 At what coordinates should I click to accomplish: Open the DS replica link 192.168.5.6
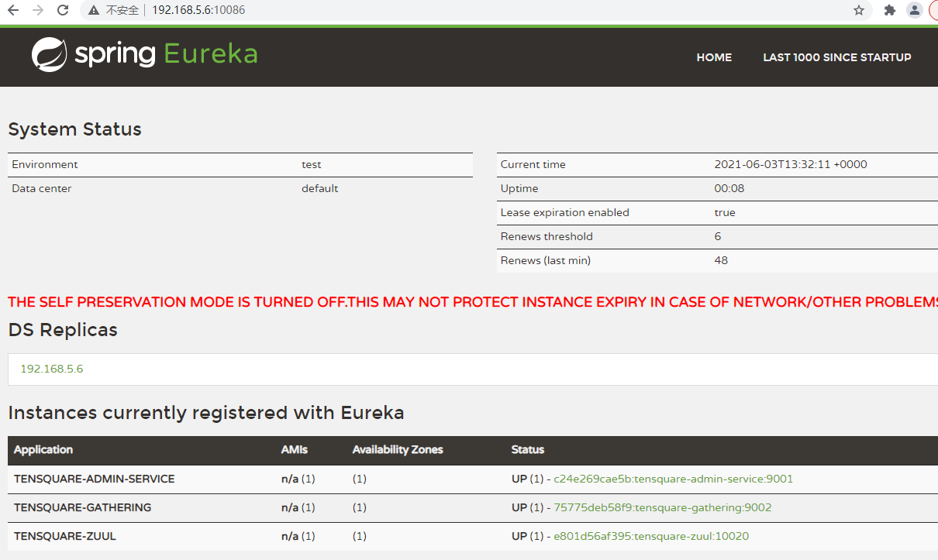pyautogui.click(x=52, y=369)
